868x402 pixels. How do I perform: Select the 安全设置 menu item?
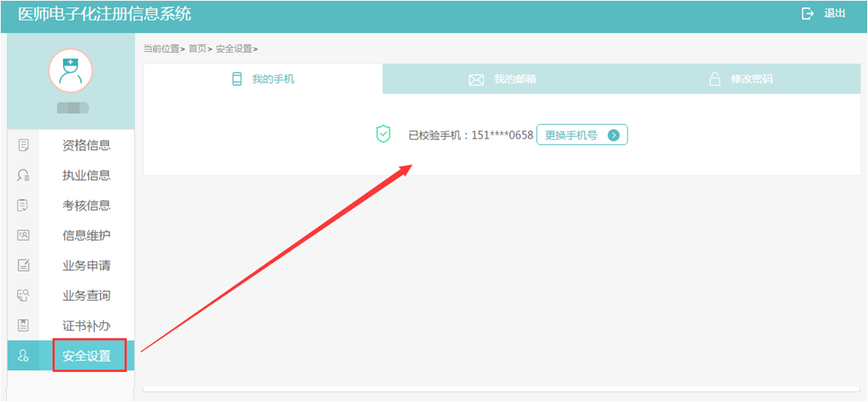tap(86, 355)
